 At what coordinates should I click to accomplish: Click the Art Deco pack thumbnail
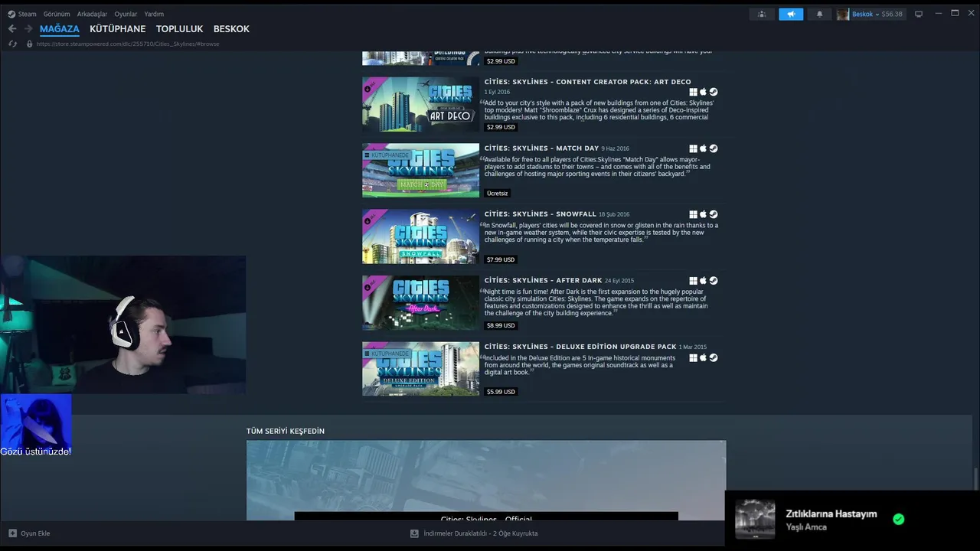[x=420, y=104]
